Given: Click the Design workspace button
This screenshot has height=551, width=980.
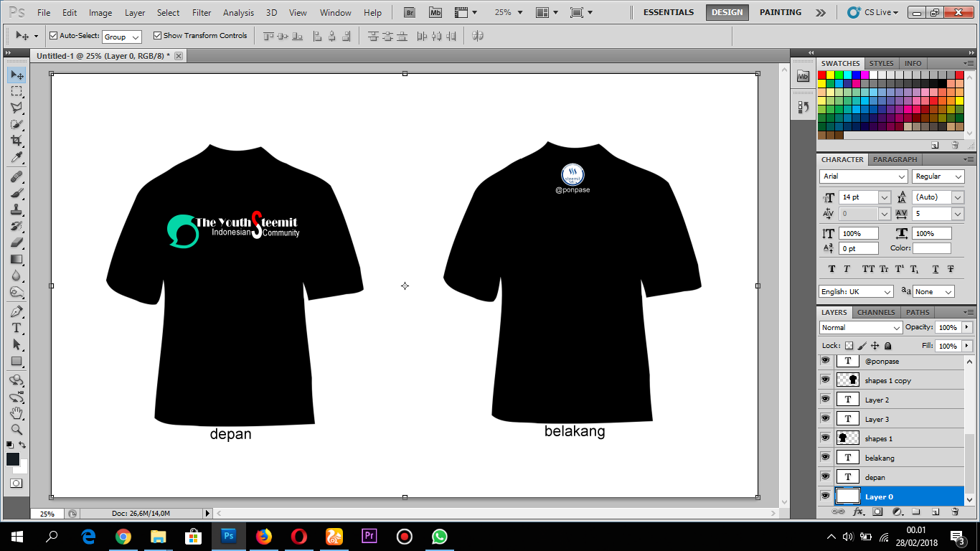Looking at the screenshot, I should (x=727, y=13).
